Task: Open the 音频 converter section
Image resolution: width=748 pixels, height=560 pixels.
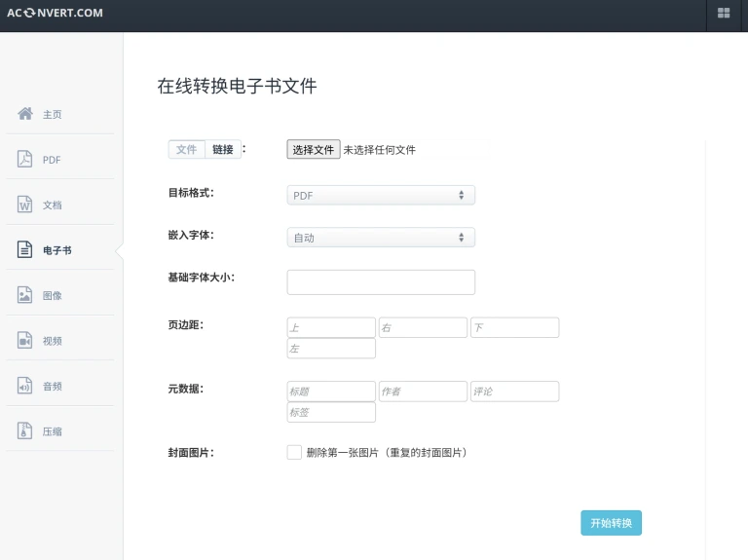Action: (x=52, y=387)
